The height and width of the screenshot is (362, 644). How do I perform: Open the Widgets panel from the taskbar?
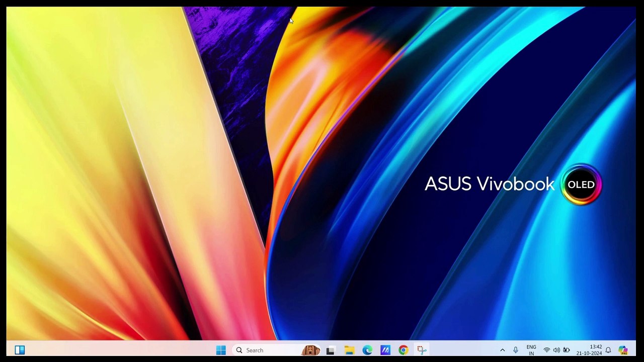[20, 350]
